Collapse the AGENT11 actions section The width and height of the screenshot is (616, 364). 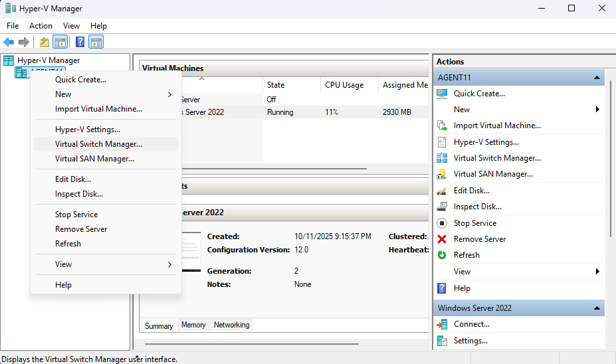point(597,78)
